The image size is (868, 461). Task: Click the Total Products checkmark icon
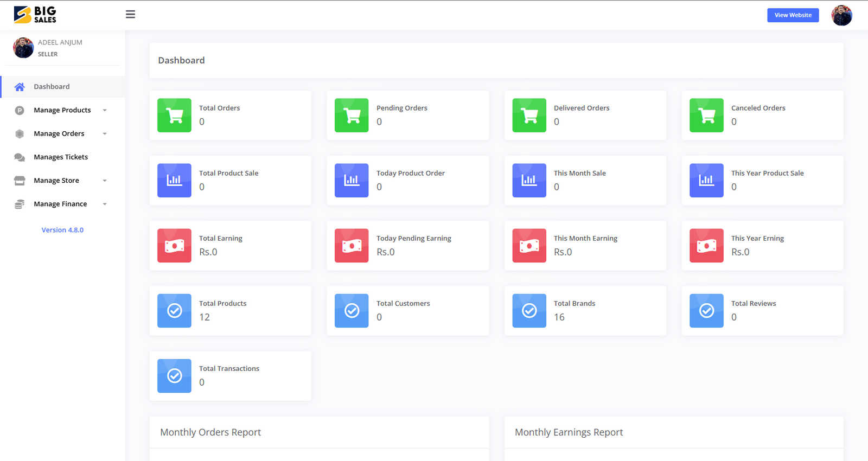(174, 311)
